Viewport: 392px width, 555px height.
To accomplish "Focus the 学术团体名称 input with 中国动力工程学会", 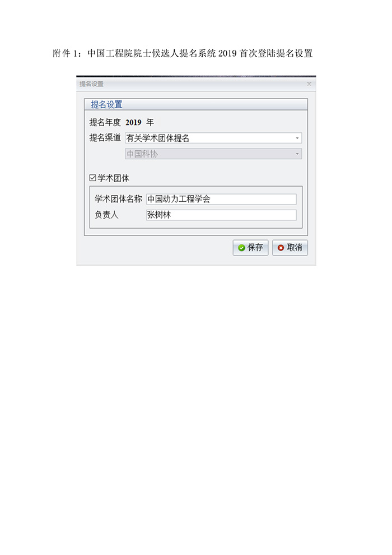I will pyautogui.click(x=221, y=199).
